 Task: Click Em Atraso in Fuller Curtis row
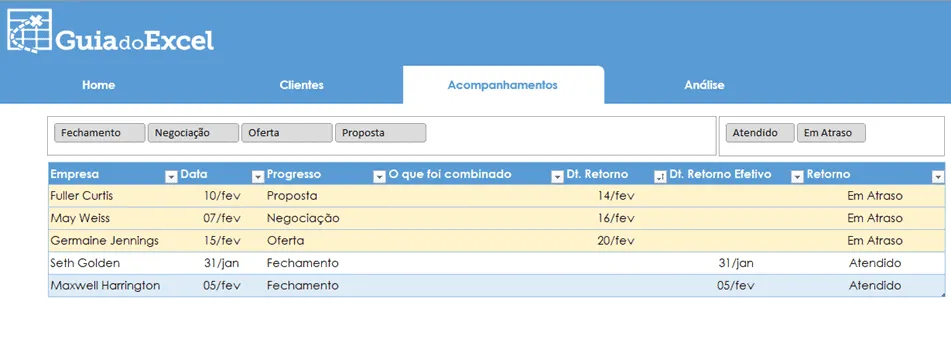(875, 196)
